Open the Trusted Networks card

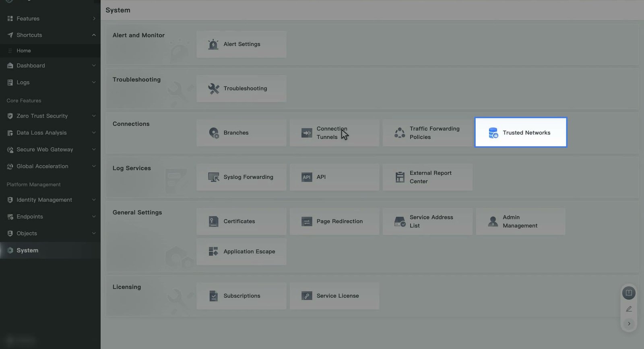click(x=521, y=132)
